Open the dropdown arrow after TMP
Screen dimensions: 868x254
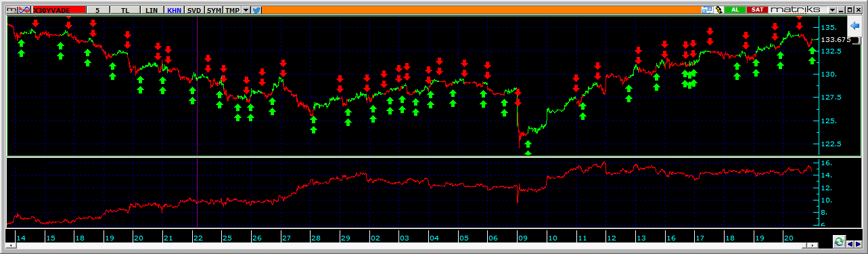coord(246,10)
